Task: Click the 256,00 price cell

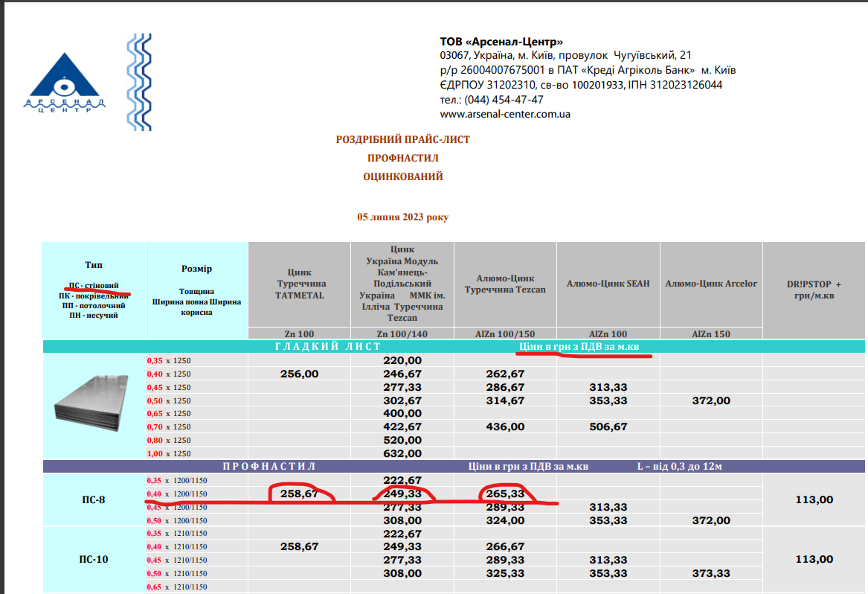Action: tap(299, 374)
